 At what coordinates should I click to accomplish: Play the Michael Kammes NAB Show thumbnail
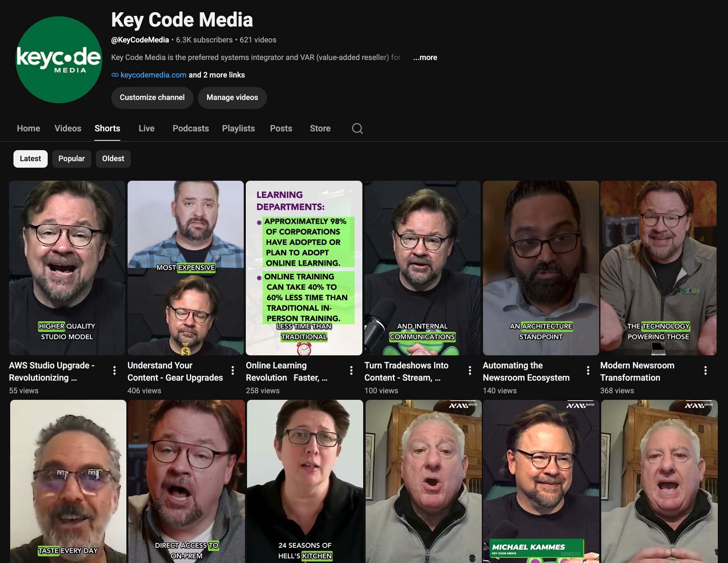pyautogui.click(x=541, y=481)
